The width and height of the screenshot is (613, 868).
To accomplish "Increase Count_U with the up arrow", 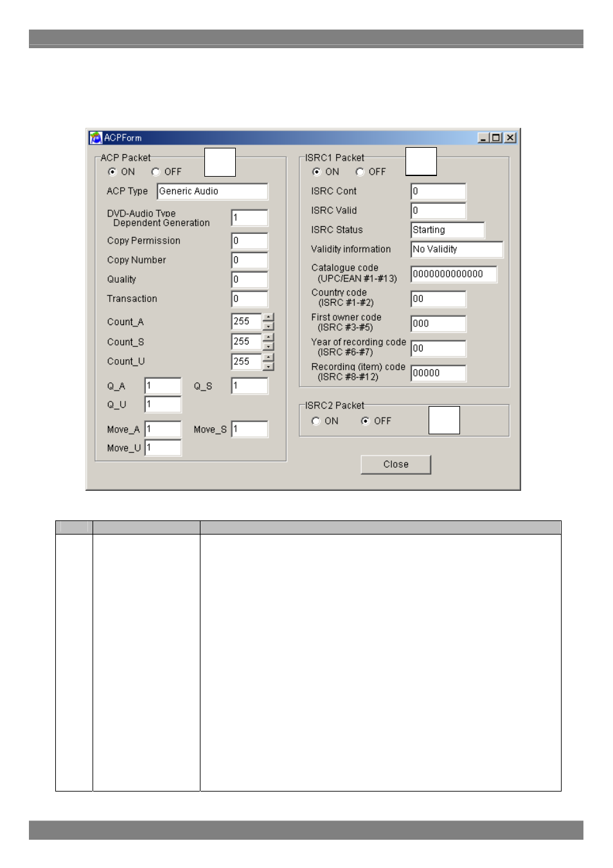I will 269,357.
